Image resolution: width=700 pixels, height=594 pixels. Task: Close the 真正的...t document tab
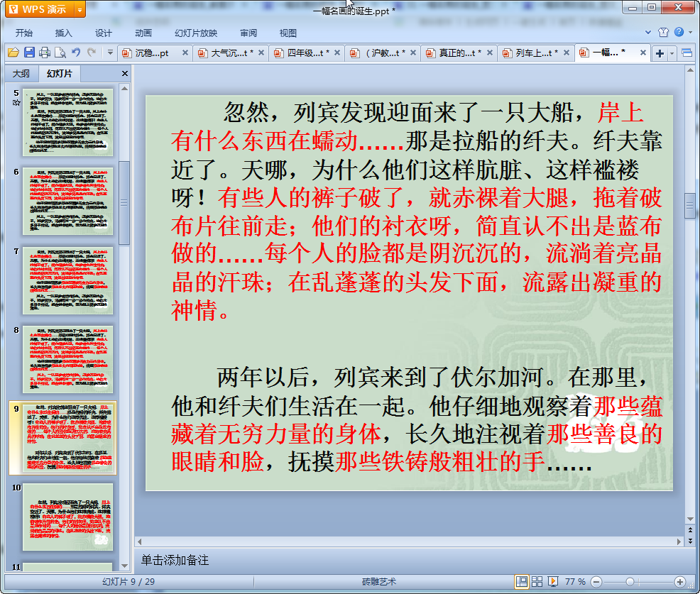tap(490, 53)
